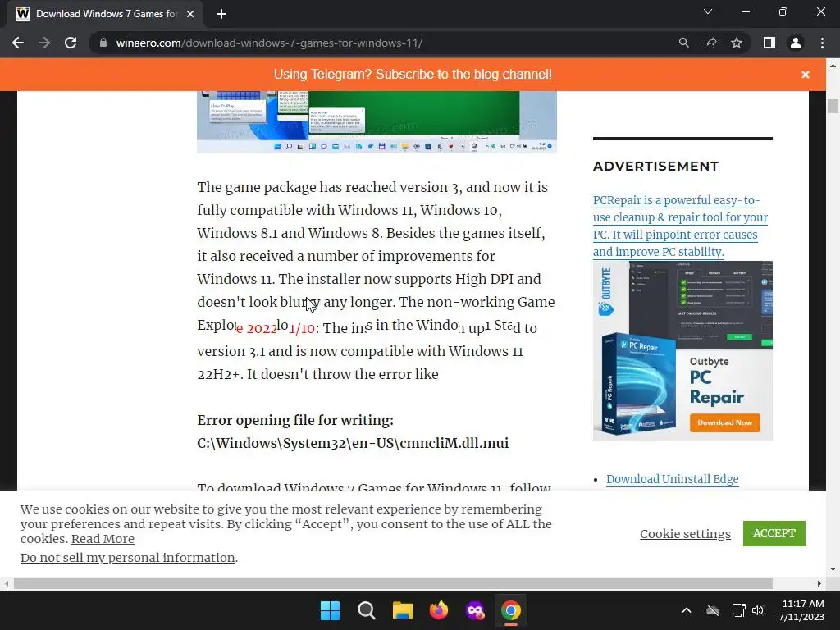
Task: Switch to Chrome in the taskbar
Action: pyautogui.click(x=511, y=610)
